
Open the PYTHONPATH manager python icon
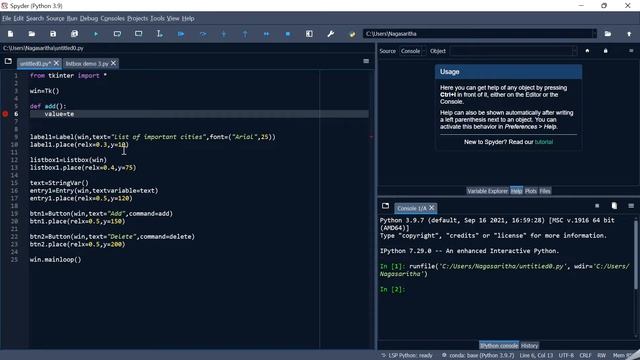coord(352,34)
